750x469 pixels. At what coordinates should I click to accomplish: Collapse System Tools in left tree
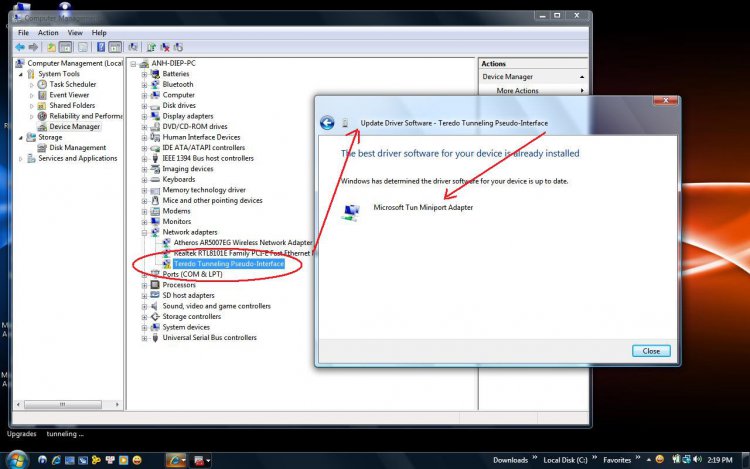21,74
